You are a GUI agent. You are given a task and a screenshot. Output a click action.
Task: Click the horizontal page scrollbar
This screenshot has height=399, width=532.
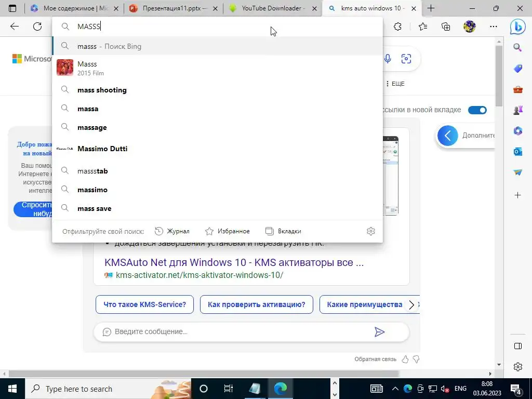click(204, 374)
